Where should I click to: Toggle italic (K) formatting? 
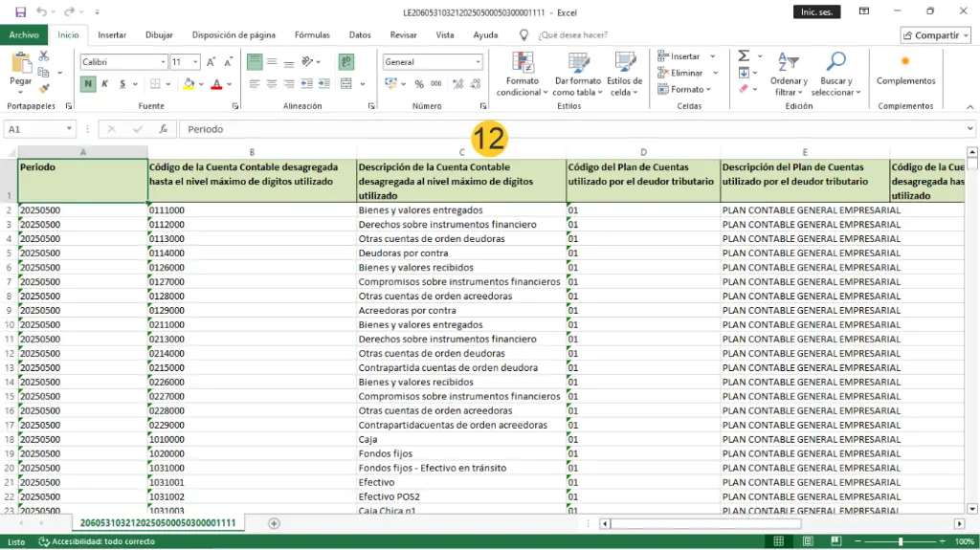[104, 84]
